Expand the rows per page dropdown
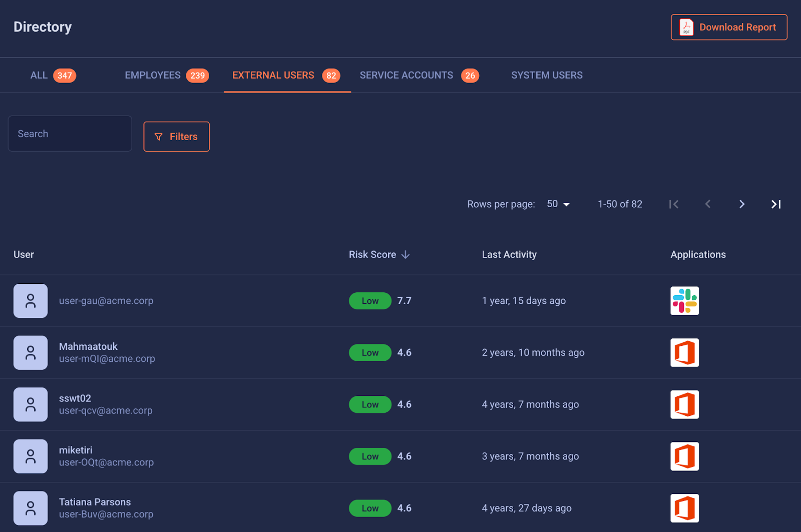The image size is (801, 532). [558, 204]
